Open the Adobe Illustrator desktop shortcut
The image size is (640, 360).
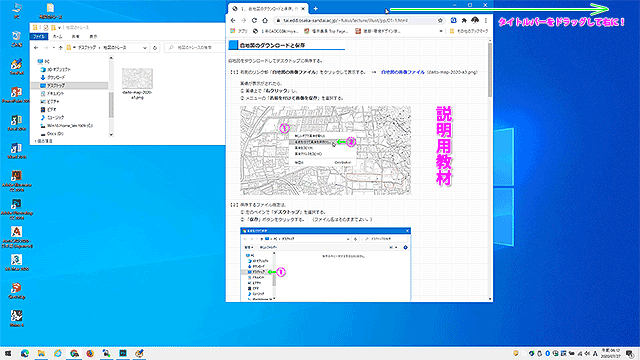[16, 181]
